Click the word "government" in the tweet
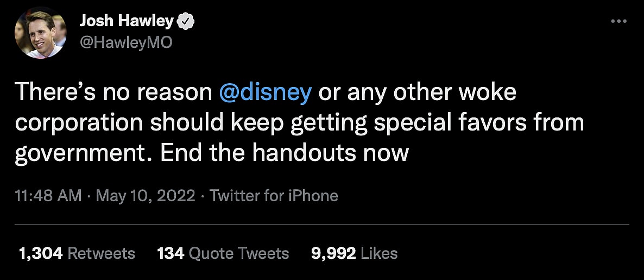 click(84, 153)
